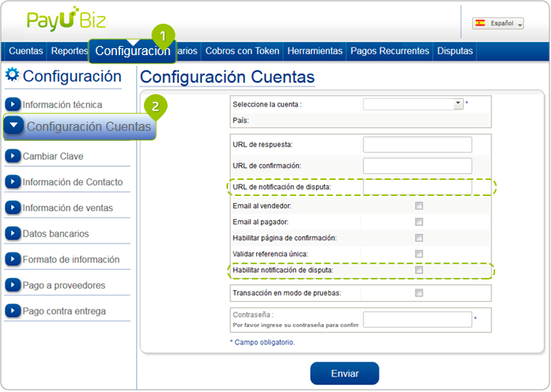Click the arrow icon beside Pago a proveedores

[x=13, y=285]
